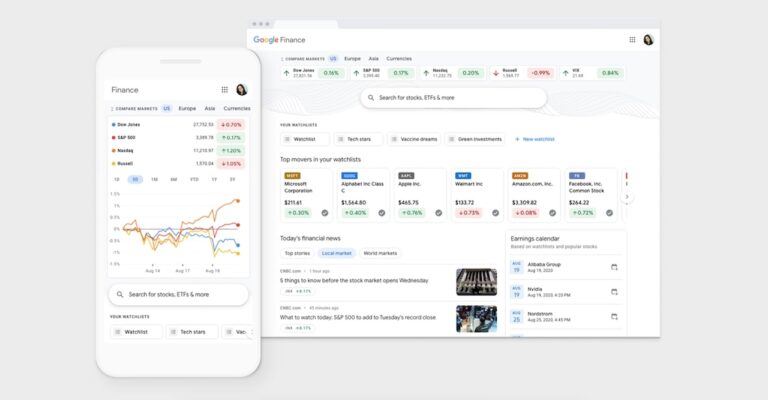Click plus icon of New watchlist
Screen dimensions: 768x400
click(x=517, y=140)
